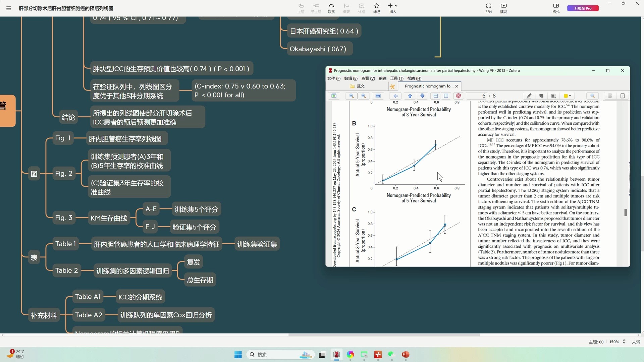
Task: Expand the '表' node in mind map
Action: click(x=34, y=257)
